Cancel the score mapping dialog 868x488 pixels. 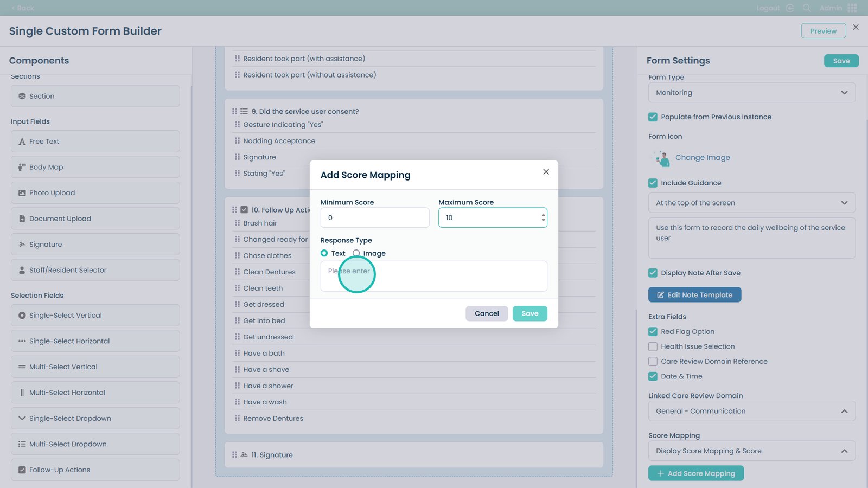pos(487,313)
